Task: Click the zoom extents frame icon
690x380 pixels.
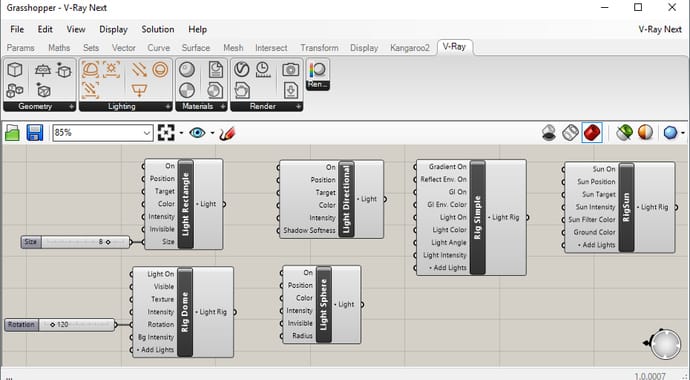Action: (166, 132)
